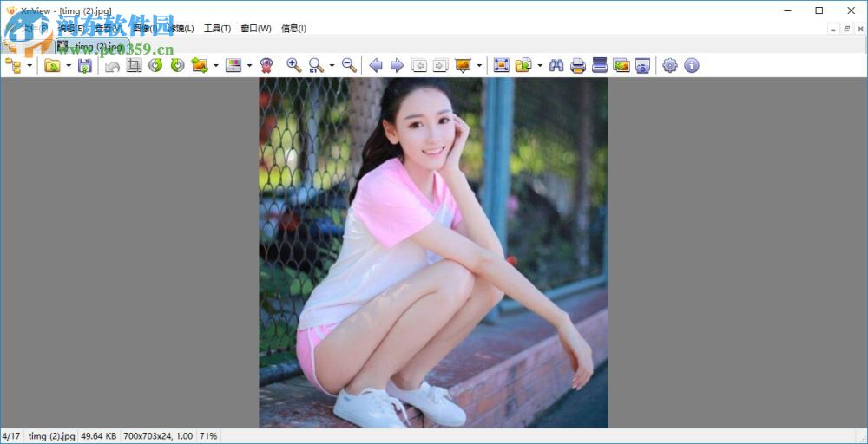Select the crop tool icon
Image resolution: width=868 pixels, height=444 pixels.
pyautogui.click(x=134, y=66)
